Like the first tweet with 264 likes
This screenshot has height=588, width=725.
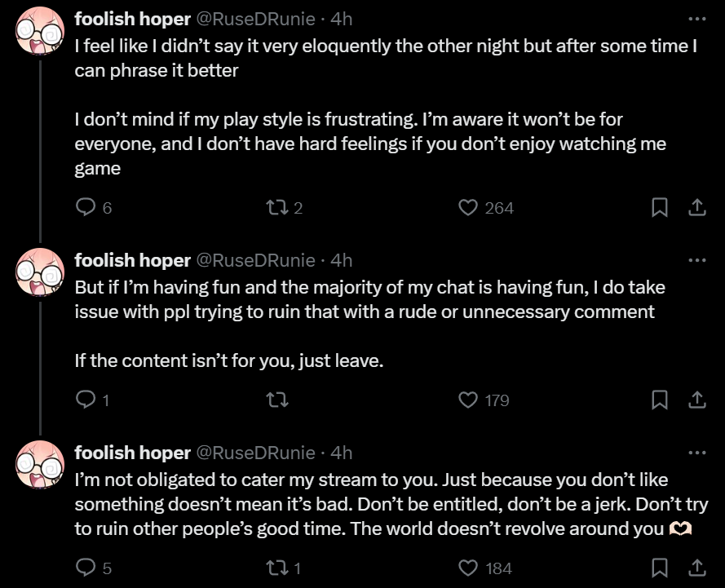468,208
